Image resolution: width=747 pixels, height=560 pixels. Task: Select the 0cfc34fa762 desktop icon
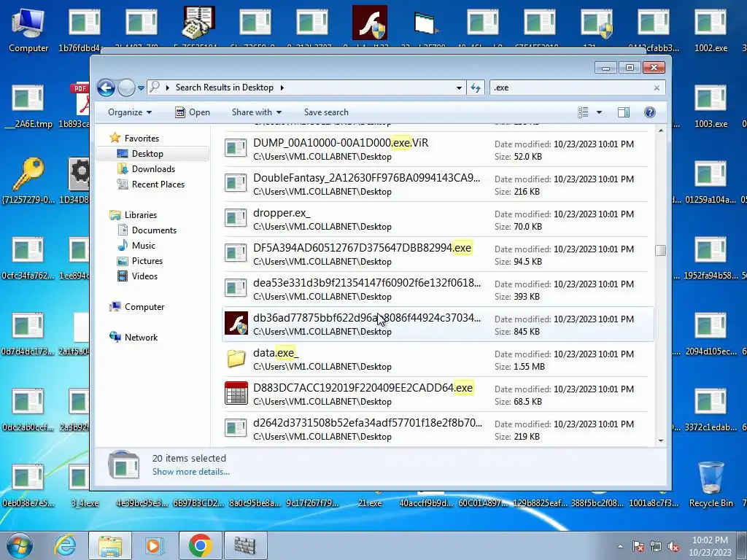tap(28, 257)
